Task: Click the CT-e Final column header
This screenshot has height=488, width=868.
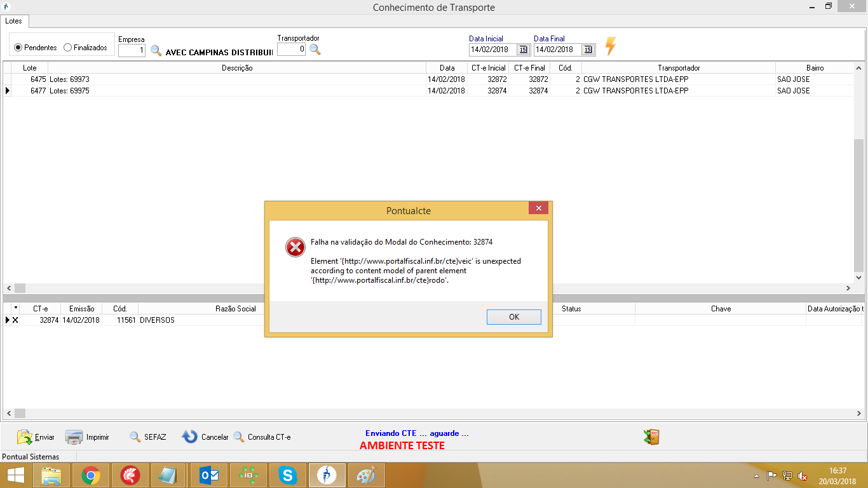Action: tap(529, 68)
